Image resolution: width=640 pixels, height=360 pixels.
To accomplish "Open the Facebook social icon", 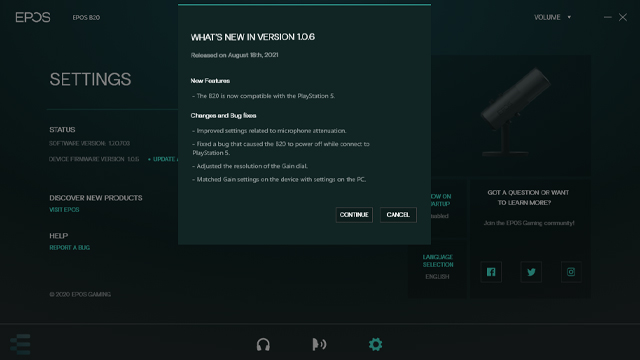I will click(491, 272).
